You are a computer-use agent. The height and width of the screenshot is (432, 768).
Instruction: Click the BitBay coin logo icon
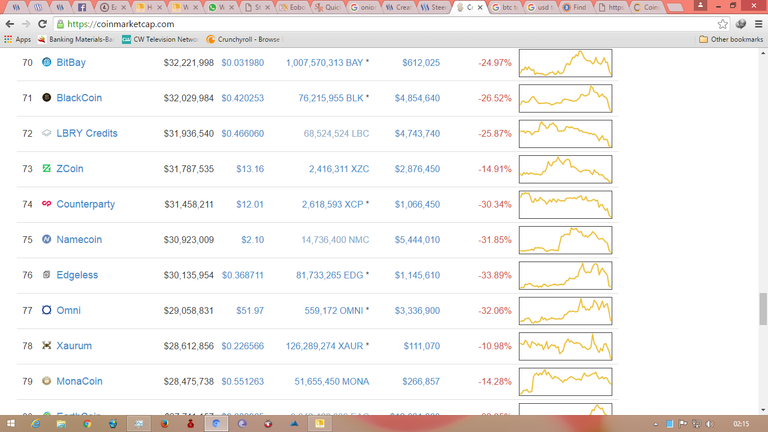(x=47, y=62)
